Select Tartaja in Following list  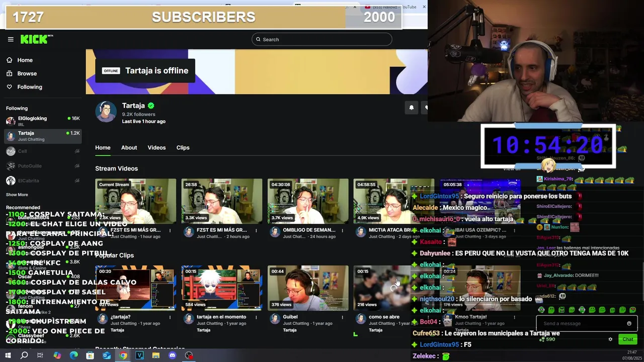(43, 136)
